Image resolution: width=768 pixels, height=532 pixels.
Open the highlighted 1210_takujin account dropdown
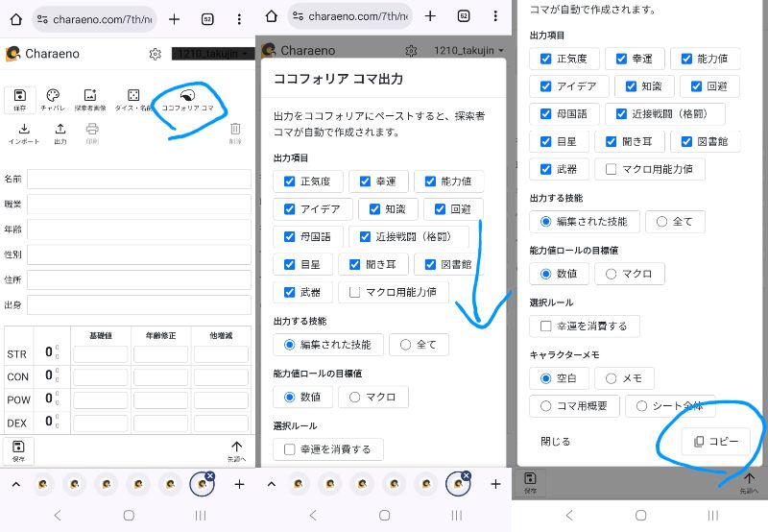point(212,55)
